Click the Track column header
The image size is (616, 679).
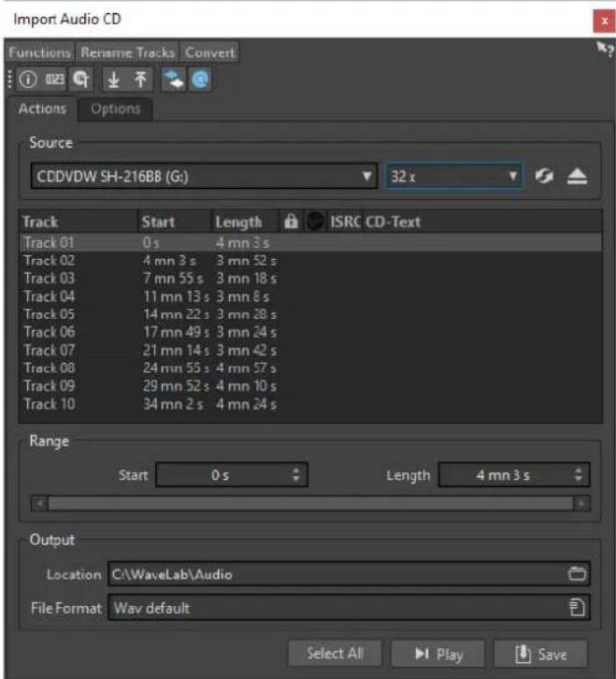(79, 222)
